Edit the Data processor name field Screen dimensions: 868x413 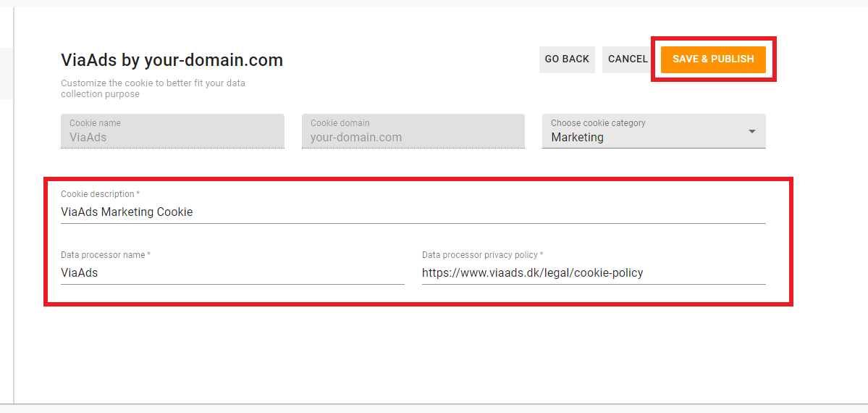(x=232, y=272)
